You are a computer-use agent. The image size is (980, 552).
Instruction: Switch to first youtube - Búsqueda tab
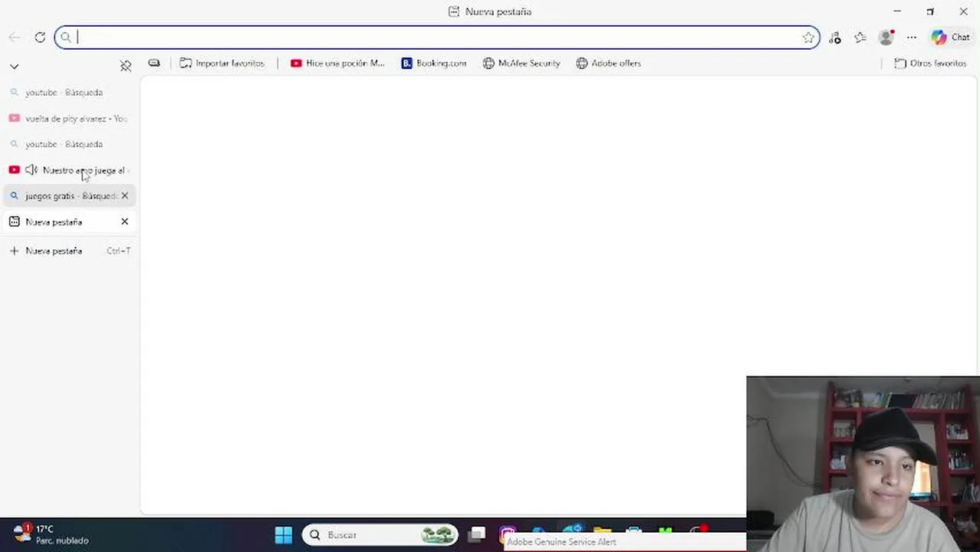coord(70,92)
